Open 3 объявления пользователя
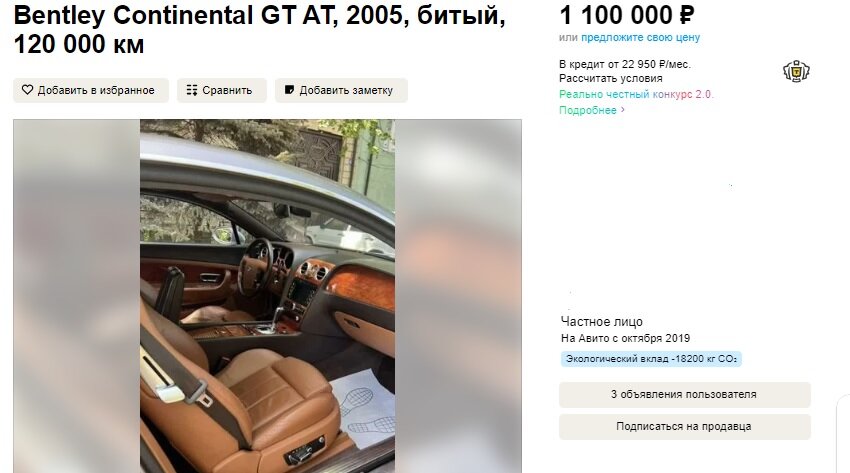 (685, 394)
